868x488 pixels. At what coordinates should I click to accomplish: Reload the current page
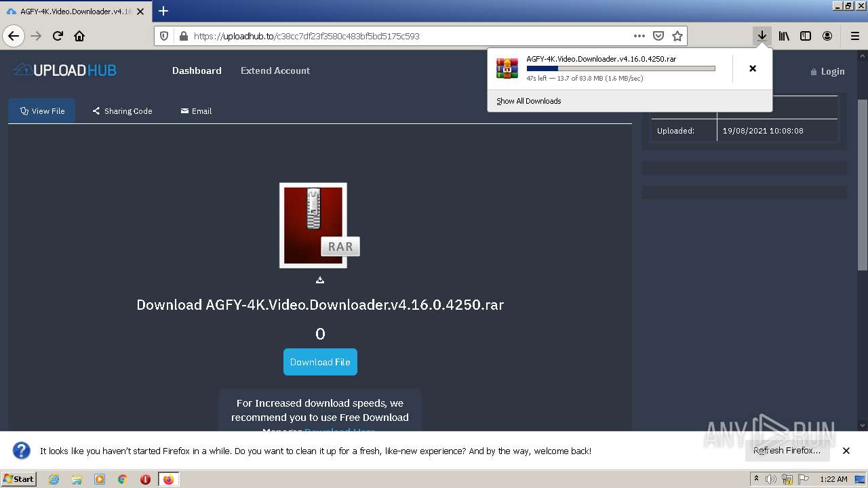(x=58, y=36)
